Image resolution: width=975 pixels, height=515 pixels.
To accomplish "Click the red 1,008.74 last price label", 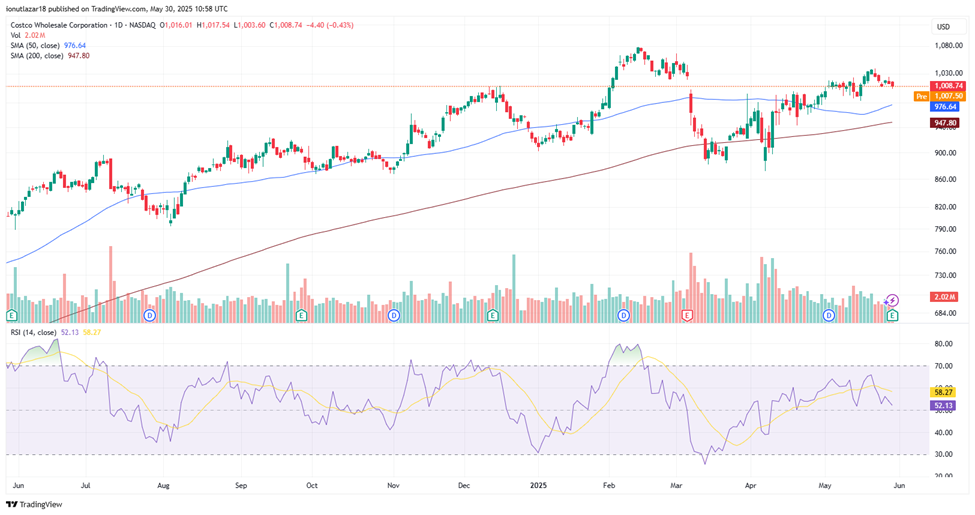I will tap(945, 86).
